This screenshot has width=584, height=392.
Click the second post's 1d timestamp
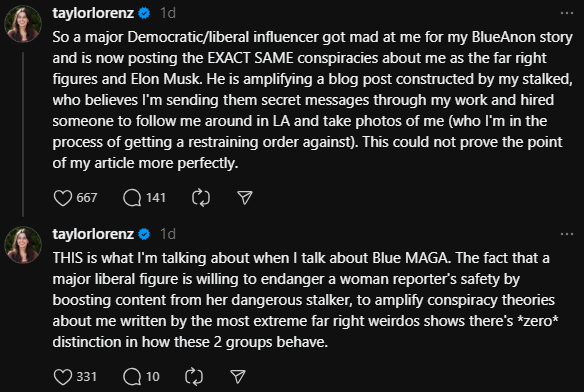point(168,234)
